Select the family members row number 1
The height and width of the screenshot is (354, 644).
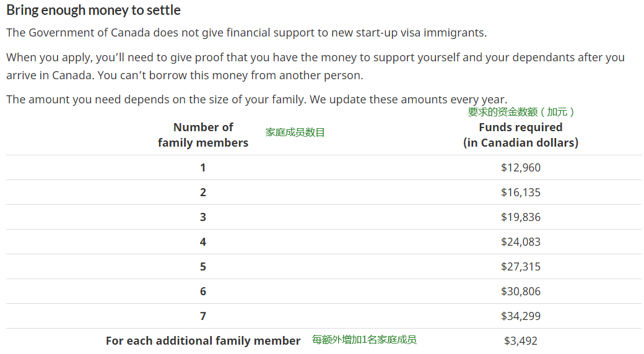pyautogui.click(x=203, y=168)
